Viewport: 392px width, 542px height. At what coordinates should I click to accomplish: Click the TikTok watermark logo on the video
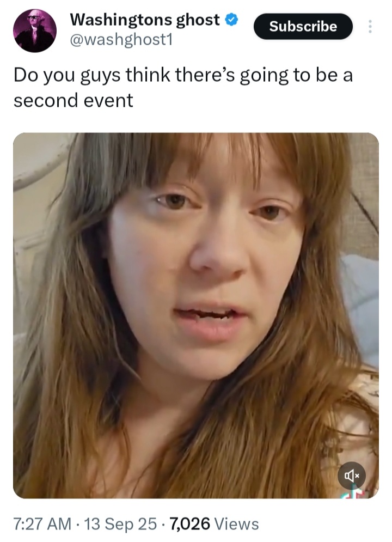pyautogui.click(x=354, y=492)
